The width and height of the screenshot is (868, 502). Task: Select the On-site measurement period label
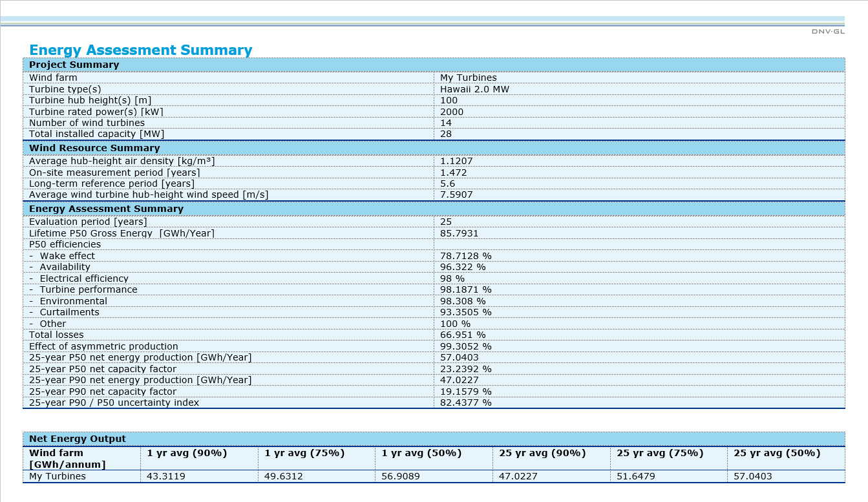[114, 173]
